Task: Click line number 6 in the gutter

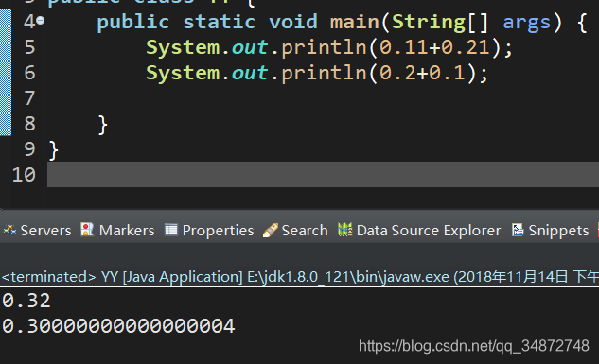Action: click(x=29, y=73)
